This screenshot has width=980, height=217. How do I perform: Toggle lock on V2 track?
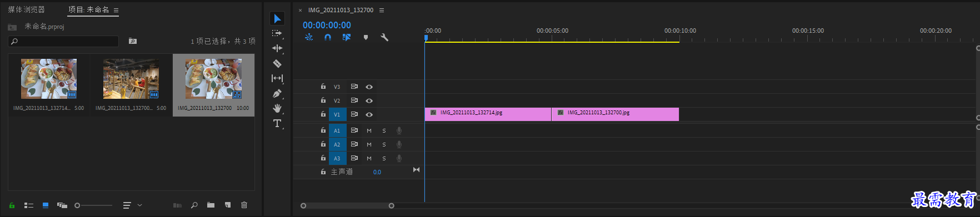(x=323, y=100)
